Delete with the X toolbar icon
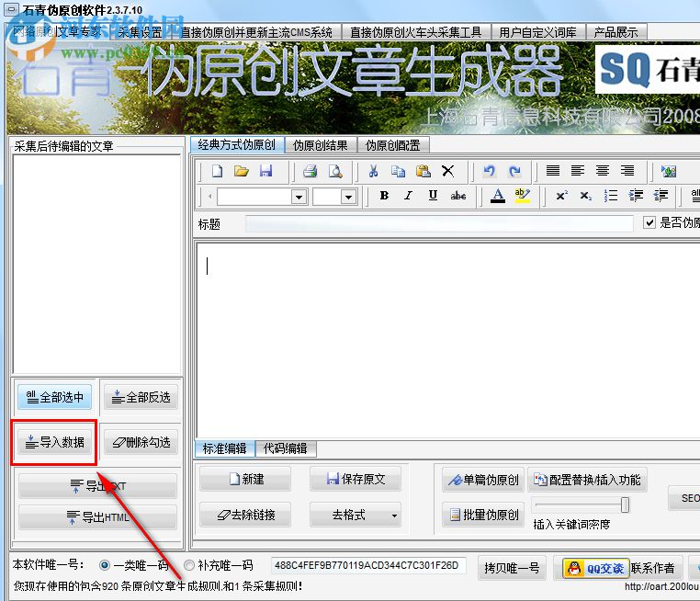Viewport: 700px width, 601px height. tap(447, 171)
